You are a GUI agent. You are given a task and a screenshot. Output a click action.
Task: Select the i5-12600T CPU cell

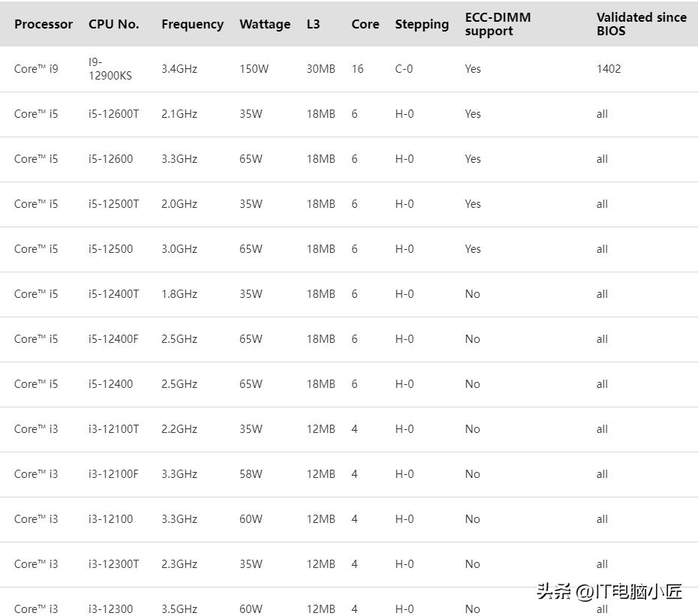point(113,114)
